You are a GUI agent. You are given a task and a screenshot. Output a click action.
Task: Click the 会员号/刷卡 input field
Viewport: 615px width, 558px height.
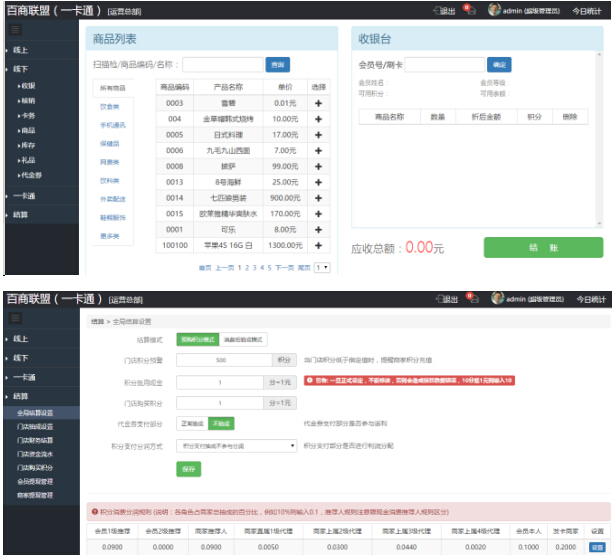tap(446, 65)
